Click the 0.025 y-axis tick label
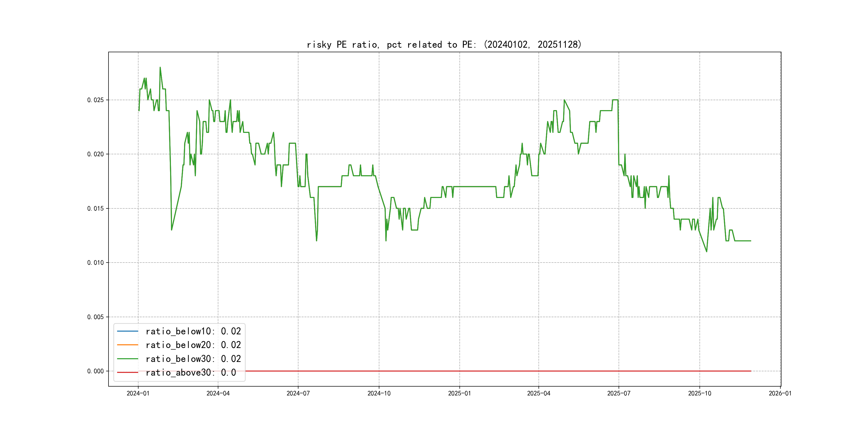868x434 pixels. tap(95, 100)
